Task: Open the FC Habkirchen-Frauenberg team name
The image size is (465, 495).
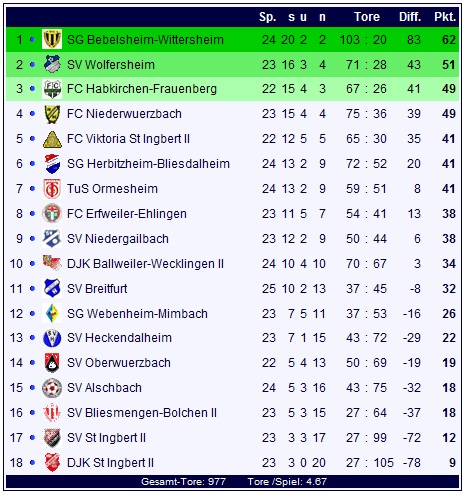Action: pyautogui.click(x=142, y=89)
